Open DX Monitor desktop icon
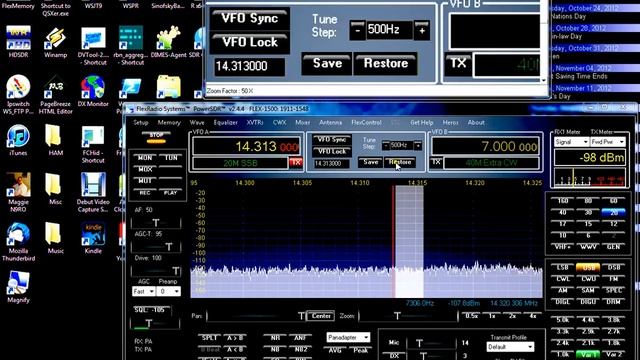640x360 pixels. click(93, 91)
